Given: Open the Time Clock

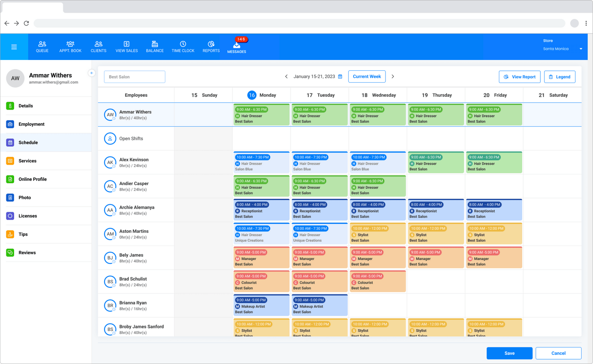Looking at the screenshot, I should click(x=183, y=47).
